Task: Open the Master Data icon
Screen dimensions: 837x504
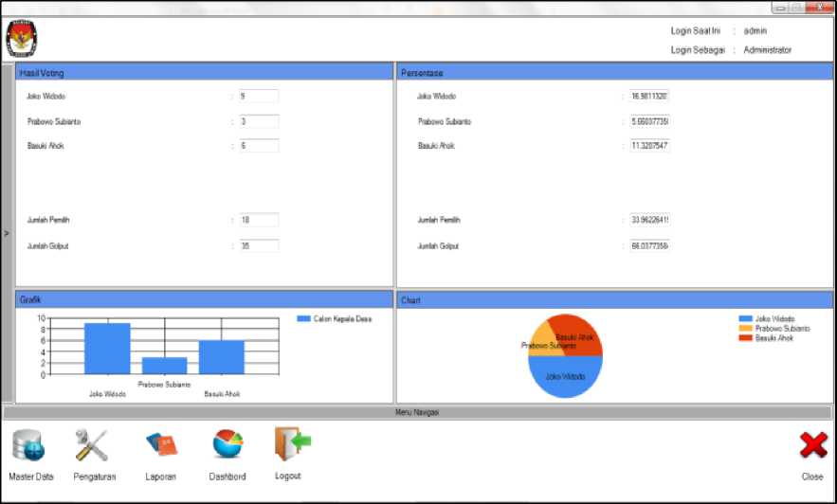Action: pyautogui.click(x=30, y=445)
